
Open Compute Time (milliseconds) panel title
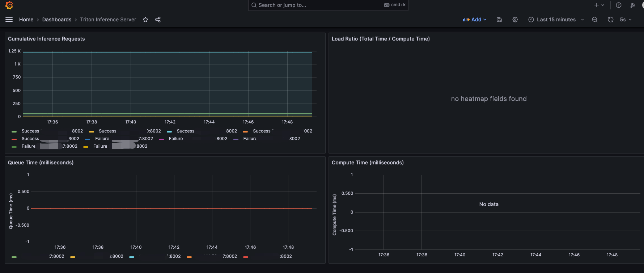pyautogui.click(x=368, y=163)
